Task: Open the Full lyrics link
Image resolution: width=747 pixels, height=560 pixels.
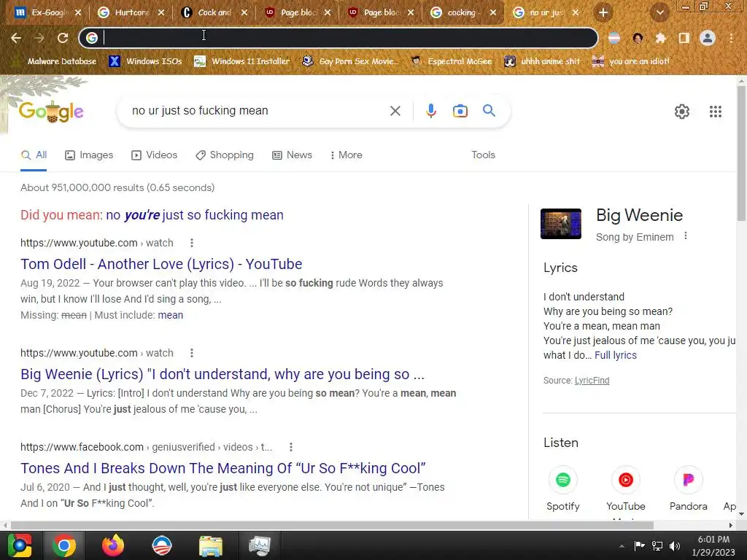Action: [616, 355]
